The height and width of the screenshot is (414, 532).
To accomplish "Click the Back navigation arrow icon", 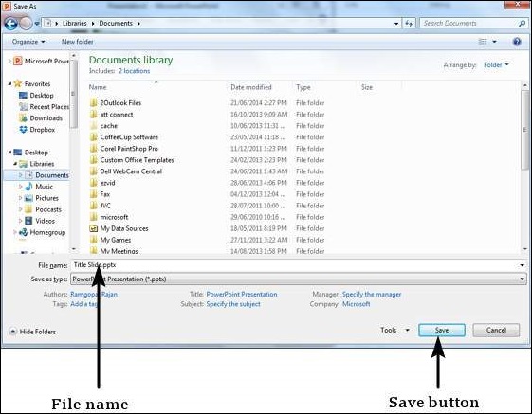I will (x=10, y=24).
